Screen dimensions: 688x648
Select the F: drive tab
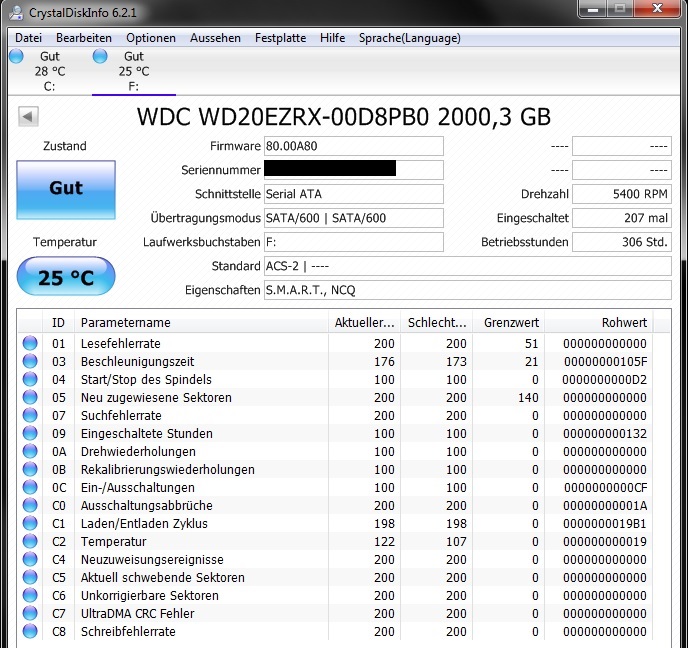[134, 71]
